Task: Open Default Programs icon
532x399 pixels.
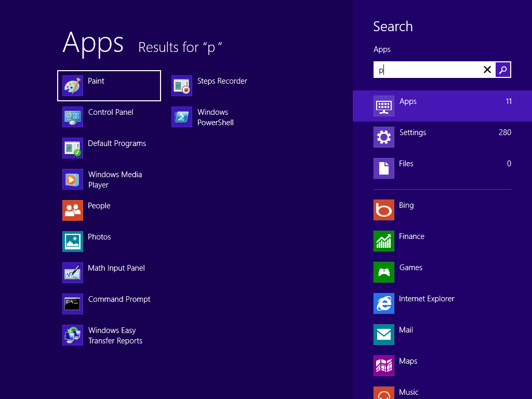Action: [73, 148]
